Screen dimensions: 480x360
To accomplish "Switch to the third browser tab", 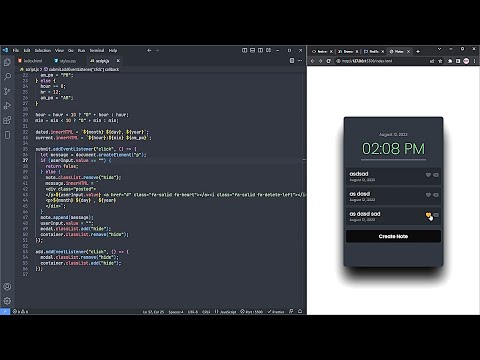I will coord(373,51).
